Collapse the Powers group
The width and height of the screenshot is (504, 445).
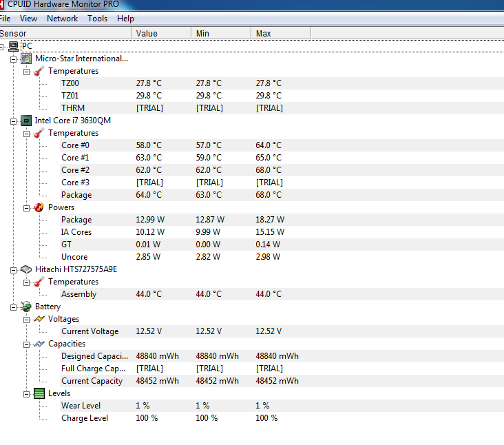(x=27, y=208)
